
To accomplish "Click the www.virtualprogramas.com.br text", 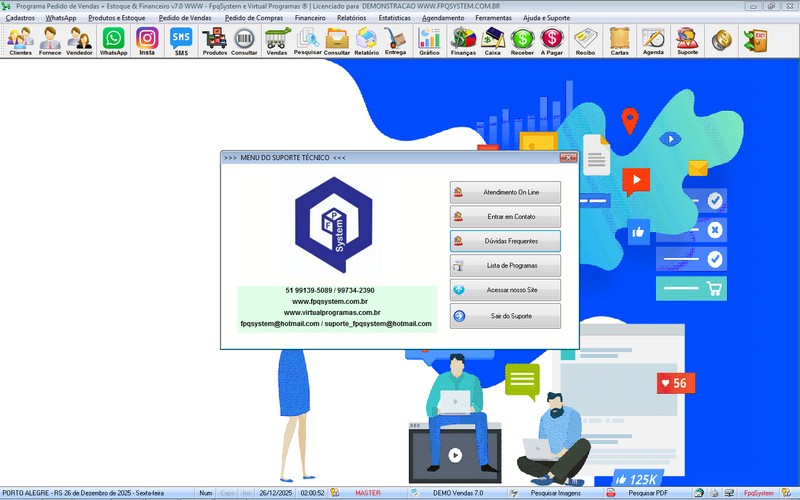I will pos(332,312).
